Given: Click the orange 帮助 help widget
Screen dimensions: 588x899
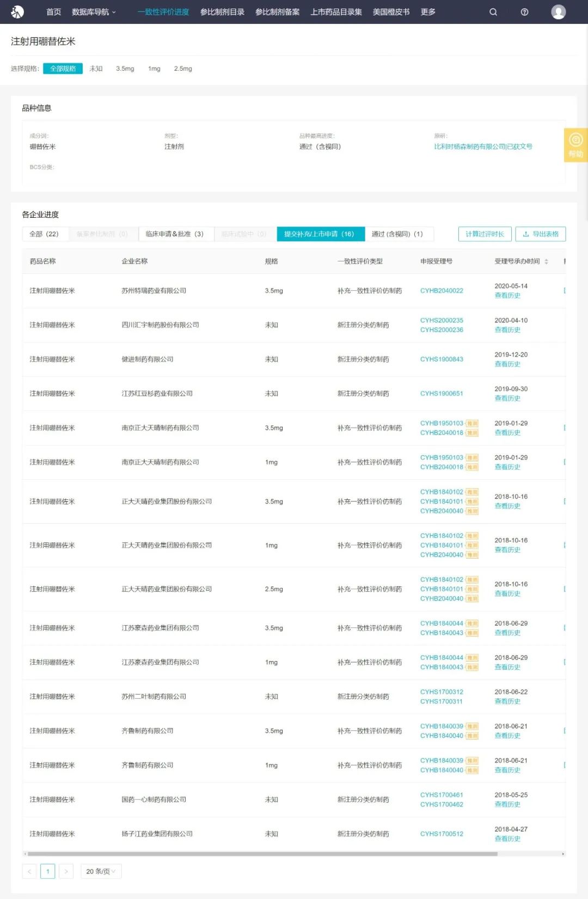Looking at the screenshot, I should (x=575, y=145).
